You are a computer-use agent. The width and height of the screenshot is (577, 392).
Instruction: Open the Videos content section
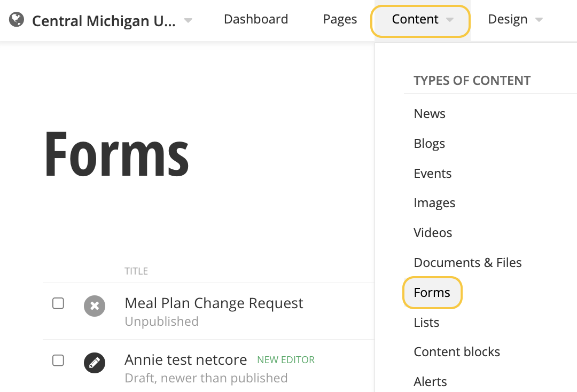click(x=433, y=232)
